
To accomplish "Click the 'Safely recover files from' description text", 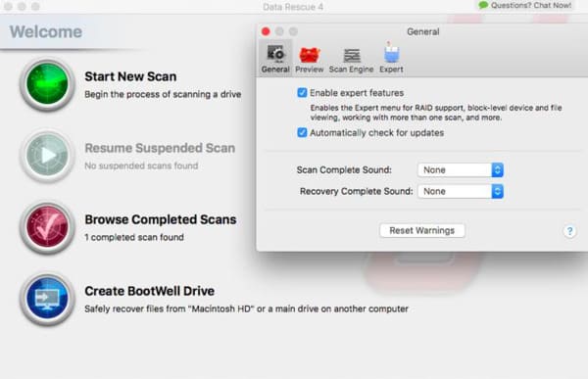I will coord(246,308).
